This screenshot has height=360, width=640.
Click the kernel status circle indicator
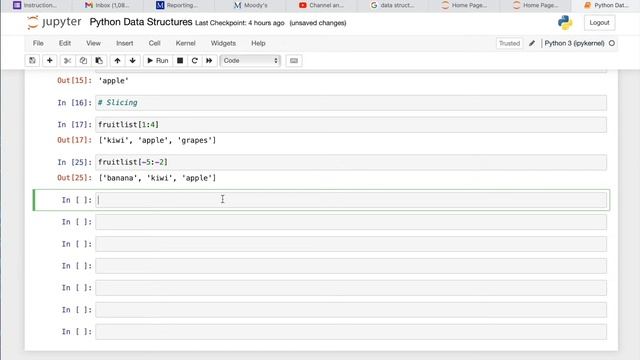coord(611,43)
